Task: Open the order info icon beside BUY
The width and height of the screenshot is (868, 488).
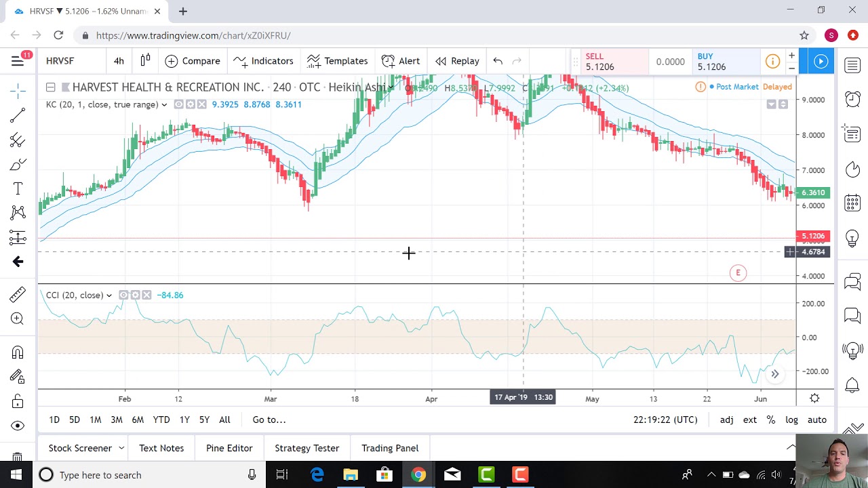Action: (x=772, y=62)
